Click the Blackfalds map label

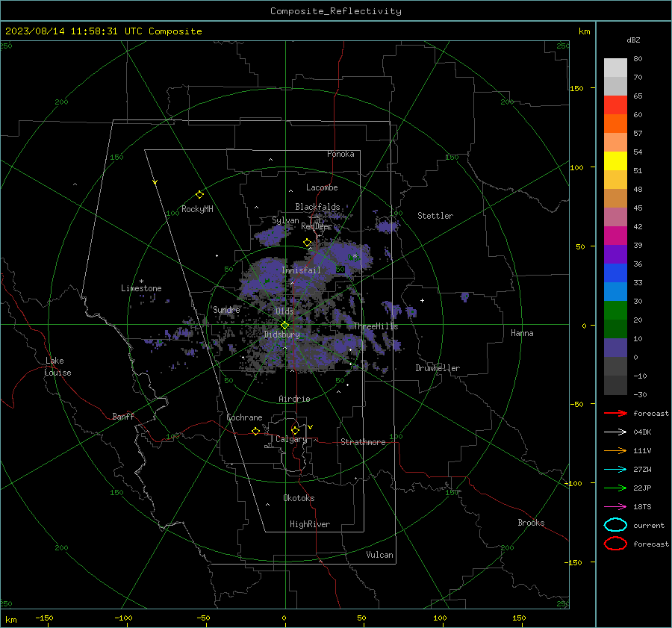pyautogui.click(x=317, y=207)
